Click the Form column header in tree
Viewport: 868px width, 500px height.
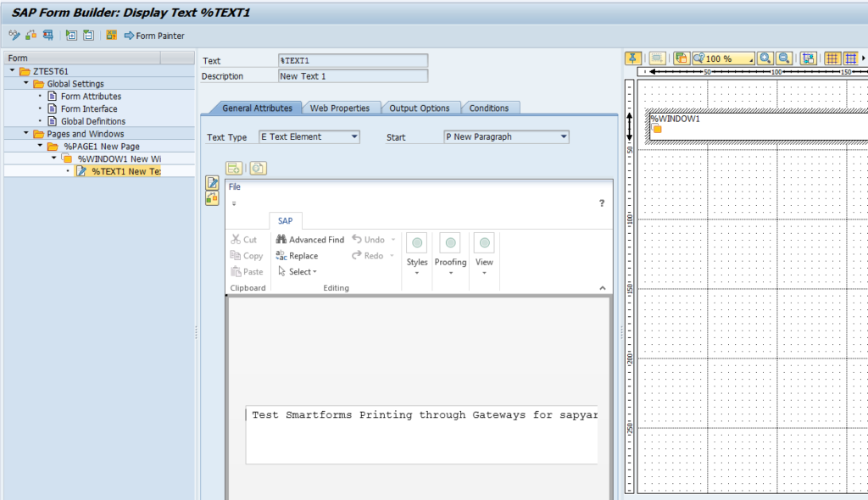[82, 58]
